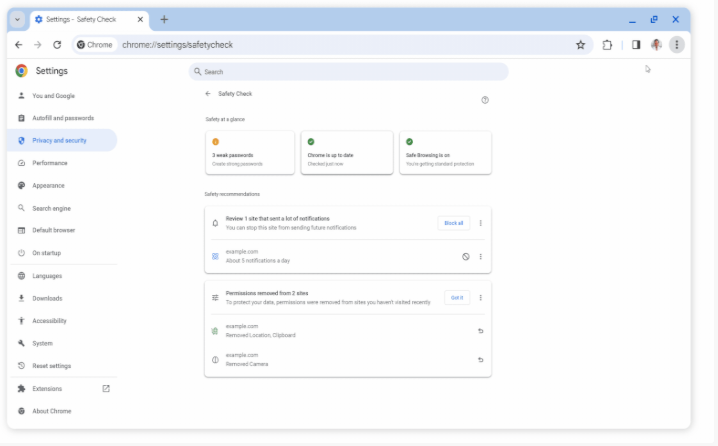Click the Got it button
The image size is (718, 446).
457,298
